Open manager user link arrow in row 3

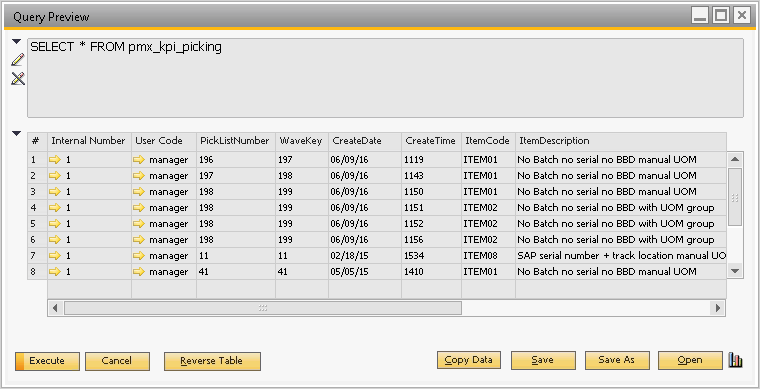pos(139,191)
